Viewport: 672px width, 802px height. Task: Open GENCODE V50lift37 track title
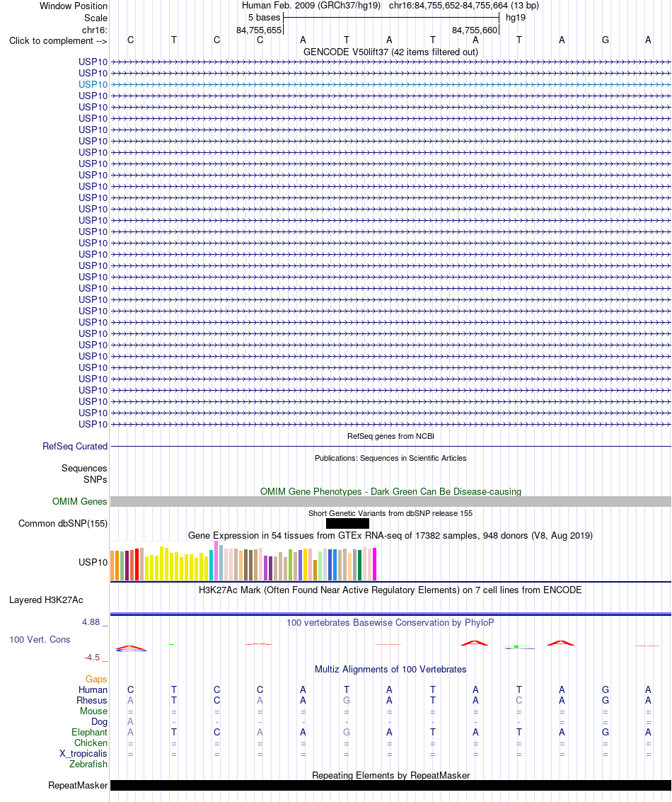390,52
